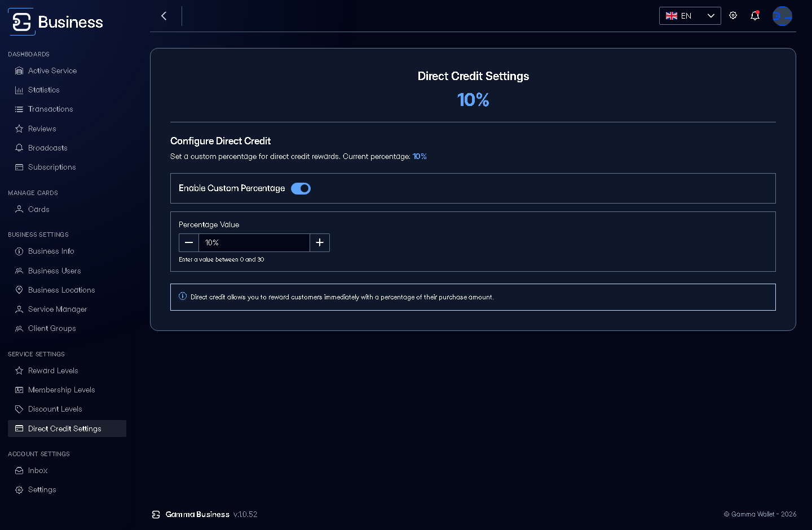
Task: Decrease percentage value with minus button
Action: point(189,242)
